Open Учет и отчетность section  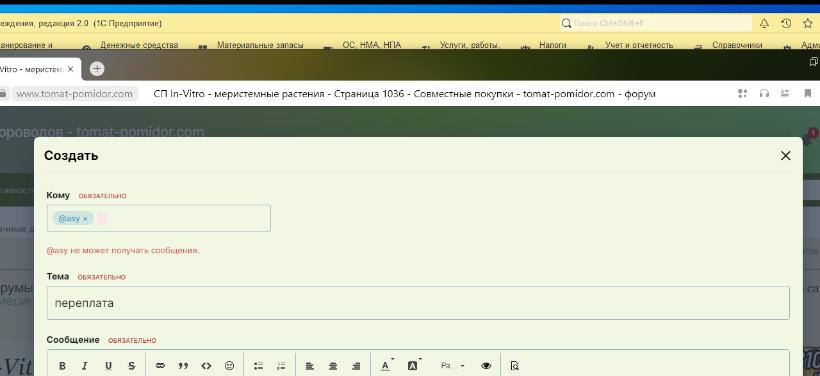pyautogui.click(x=639, y=45)
